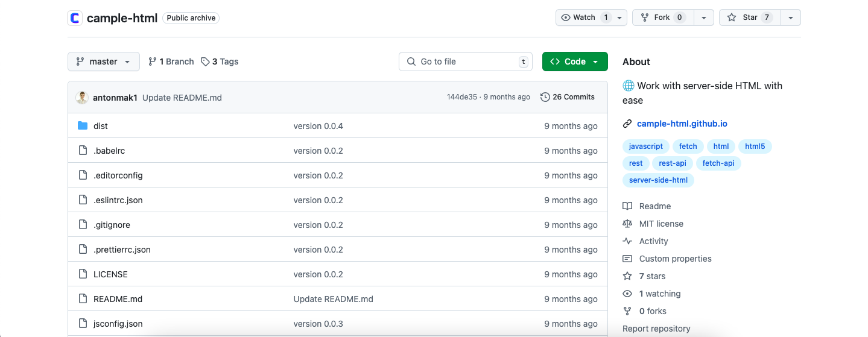This screenshot has width=868, height=337.
Task: Open the cample-html repository name link
Action: (x=122, y=18)
